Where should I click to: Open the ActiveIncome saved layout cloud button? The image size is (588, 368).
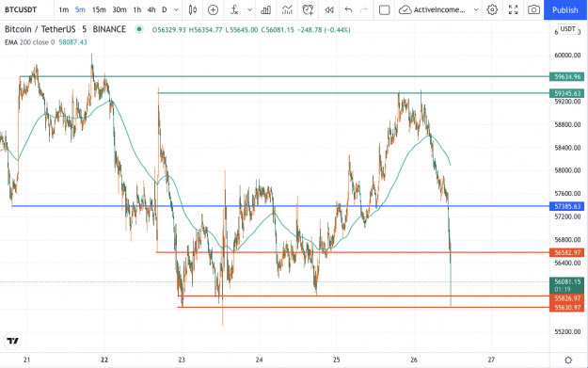(432, 9)
